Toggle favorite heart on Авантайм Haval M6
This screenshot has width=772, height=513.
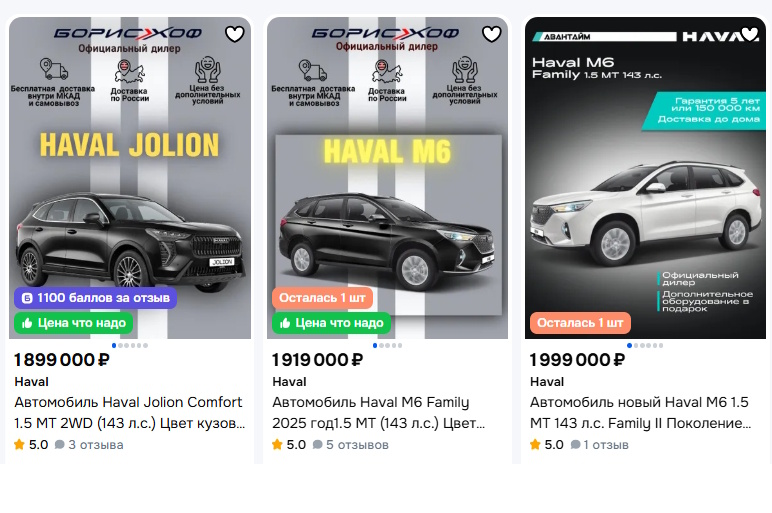click(749, 34)
